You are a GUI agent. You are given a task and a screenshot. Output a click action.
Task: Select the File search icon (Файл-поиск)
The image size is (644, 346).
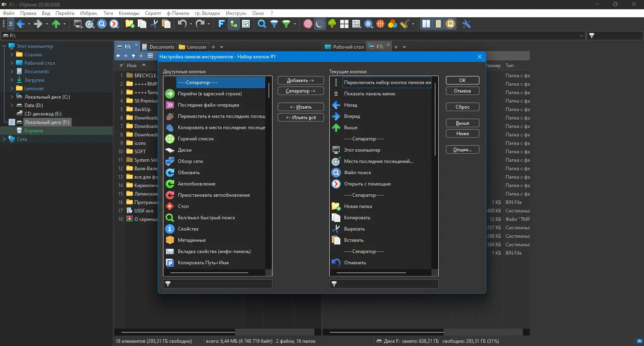pyautogui.click(x=336, y=173)
